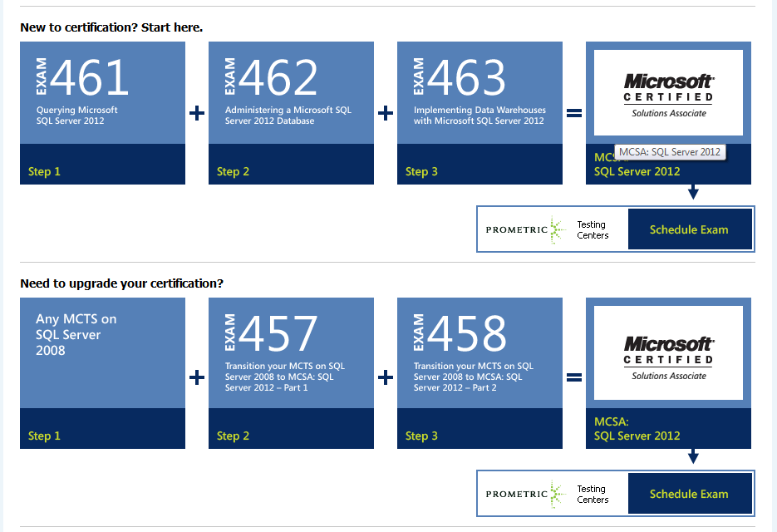Click 'Testing Centers' text in top scheduling box
Screen dimensions: 777x532
[x=593, y=230]
